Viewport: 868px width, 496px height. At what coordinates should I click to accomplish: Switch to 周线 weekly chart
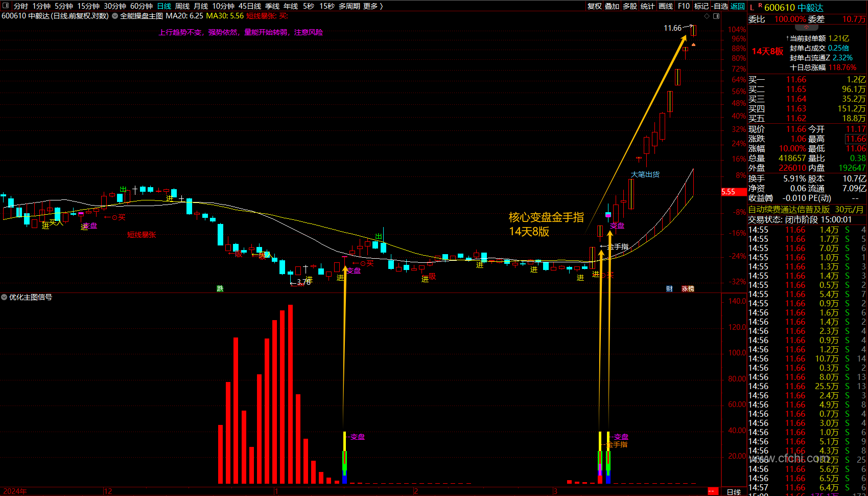[x=182, y=6]
